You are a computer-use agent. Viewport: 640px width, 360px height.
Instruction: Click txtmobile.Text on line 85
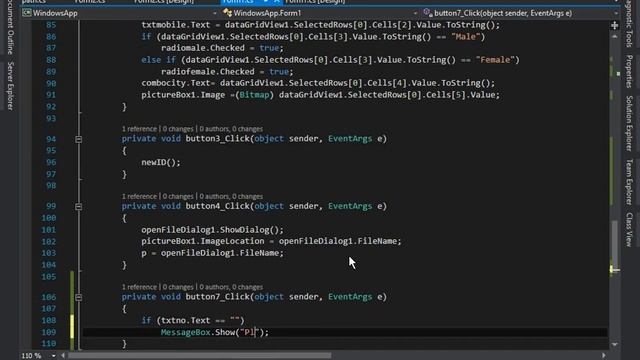pos(176,25)
